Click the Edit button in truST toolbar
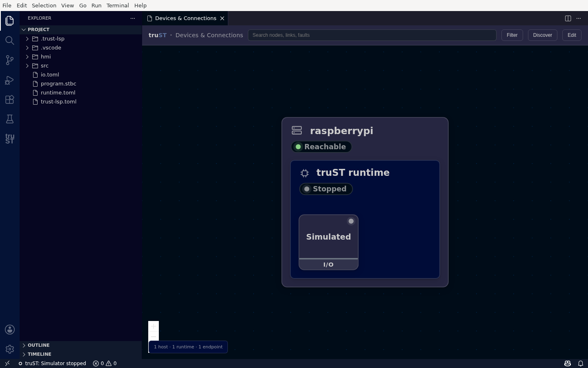 pyautogui.click(x=572, y=35)
